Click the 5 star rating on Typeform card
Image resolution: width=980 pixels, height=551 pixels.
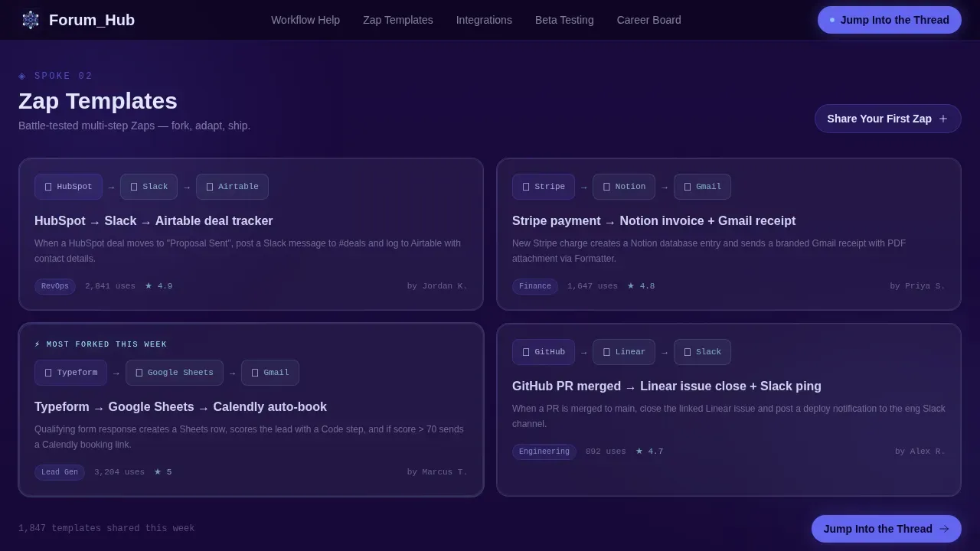tap(163, 472)
